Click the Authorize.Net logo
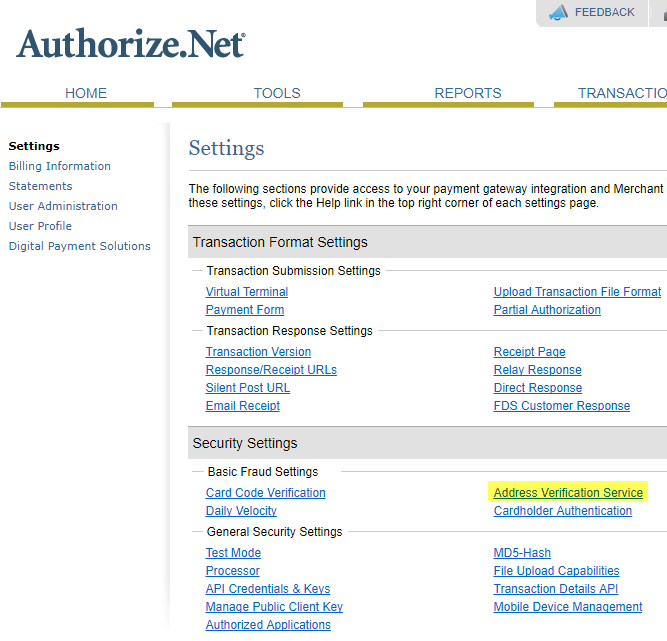 tap(131, 44)
